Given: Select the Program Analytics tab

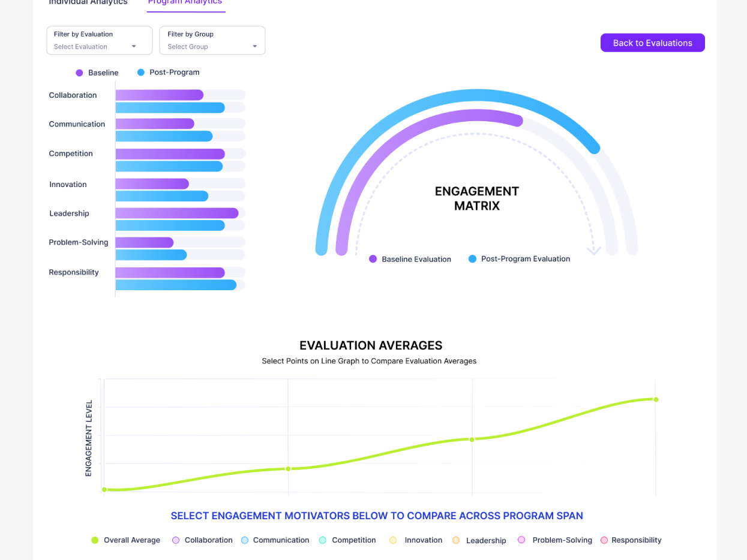Looking at the screenshot, I should 185,2.
